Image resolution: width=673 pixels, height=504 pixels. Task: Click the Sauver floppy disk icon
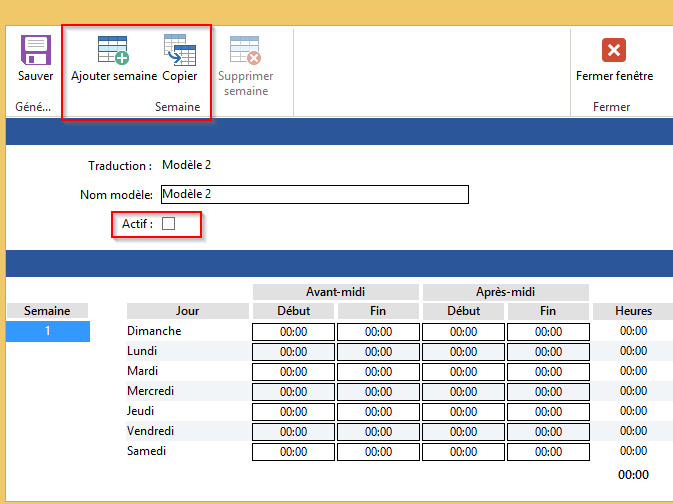[x=36, y=51]
